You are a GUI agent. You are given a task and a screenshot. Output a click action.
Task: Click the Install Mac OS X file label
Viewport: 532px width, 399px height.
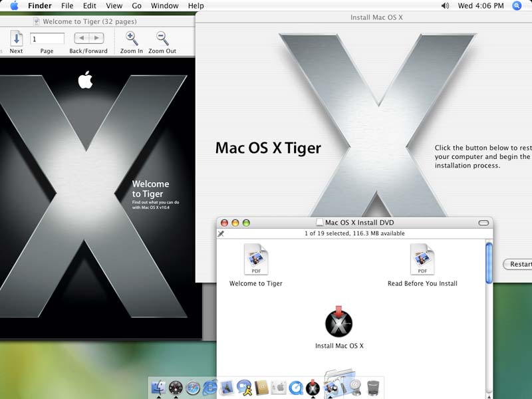coord(339,346)
